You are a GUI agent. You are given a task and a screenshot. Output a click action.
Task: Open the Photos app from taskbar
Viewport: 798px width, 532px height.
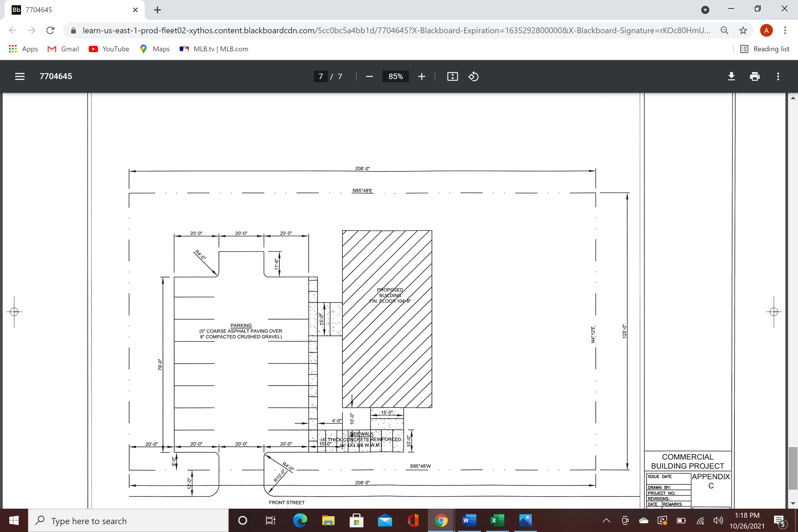pyautogui.click(x=526, y=520)
